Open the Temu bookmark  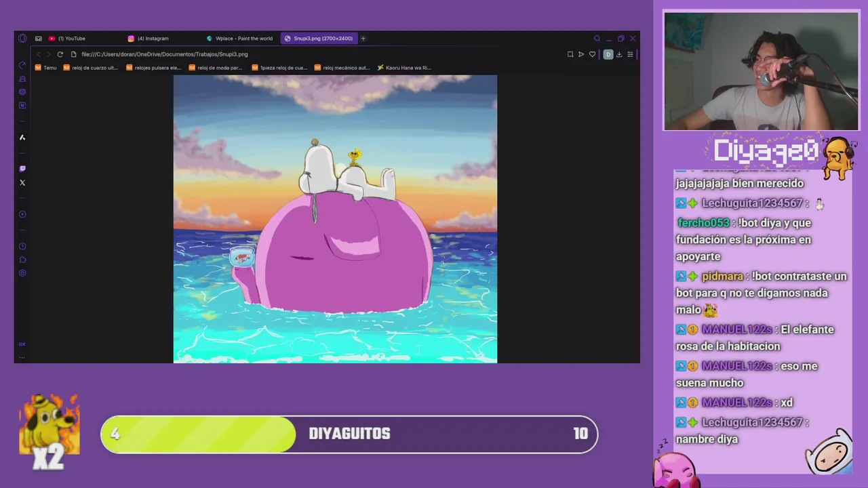(x=46, y=68)
